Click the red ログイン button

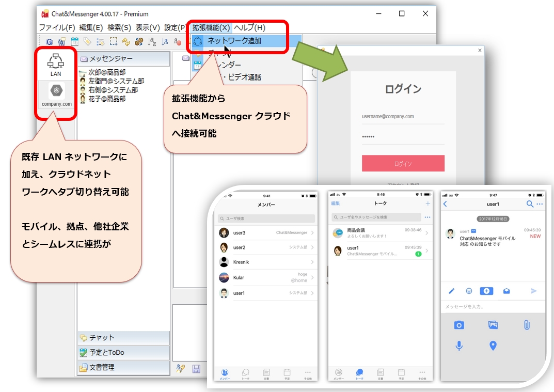point(403,164)
